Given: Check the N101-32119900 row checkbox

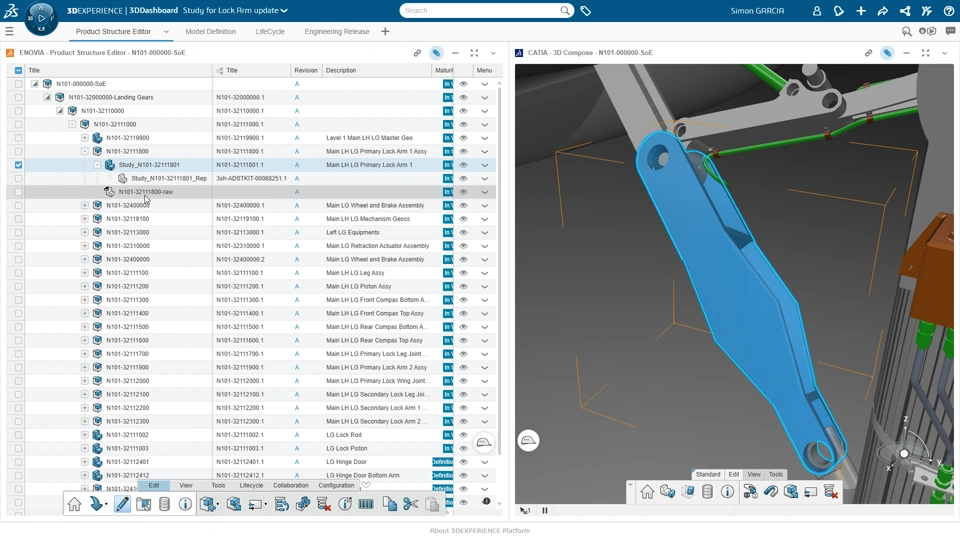Looking at the screenshot, I should 18,138.
